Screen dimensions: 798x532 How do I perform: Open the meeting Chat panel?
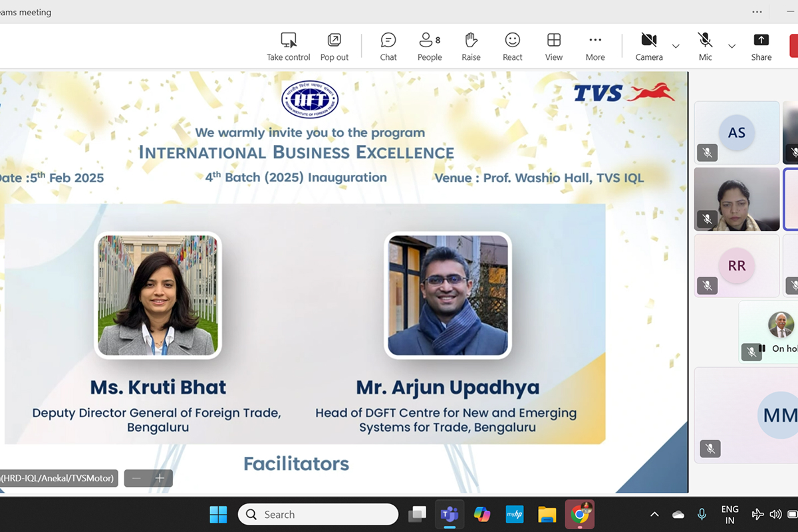[x=388, y=47]
